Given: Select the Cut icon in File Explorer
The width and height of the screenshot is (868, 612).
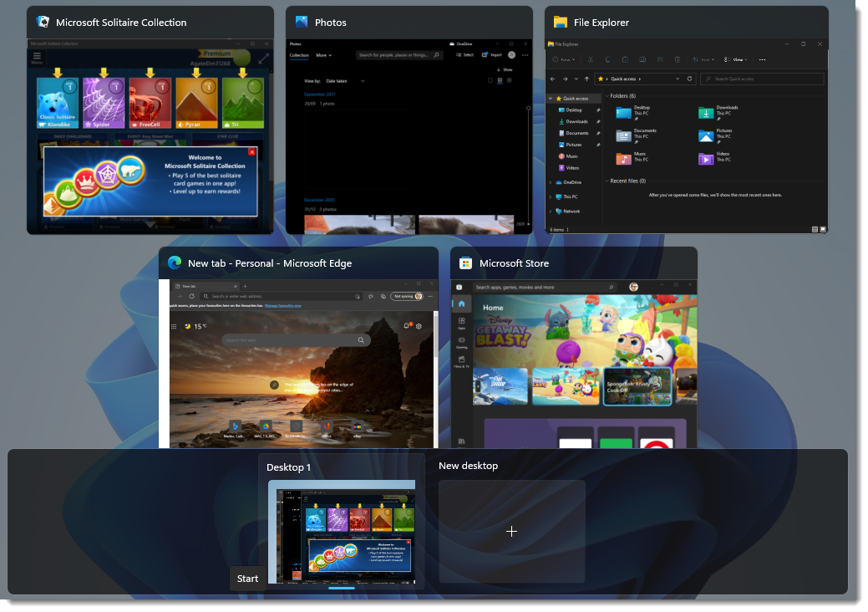Looking at the screenshot, I should click(x=591, y=59).
